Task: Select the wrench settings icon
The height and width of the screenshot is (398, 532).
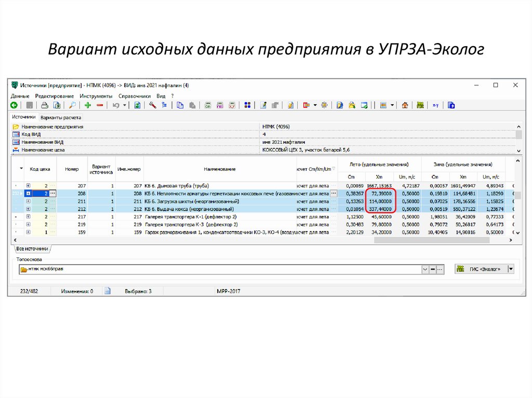Action: pyautogui.click(x=153, y=105)
